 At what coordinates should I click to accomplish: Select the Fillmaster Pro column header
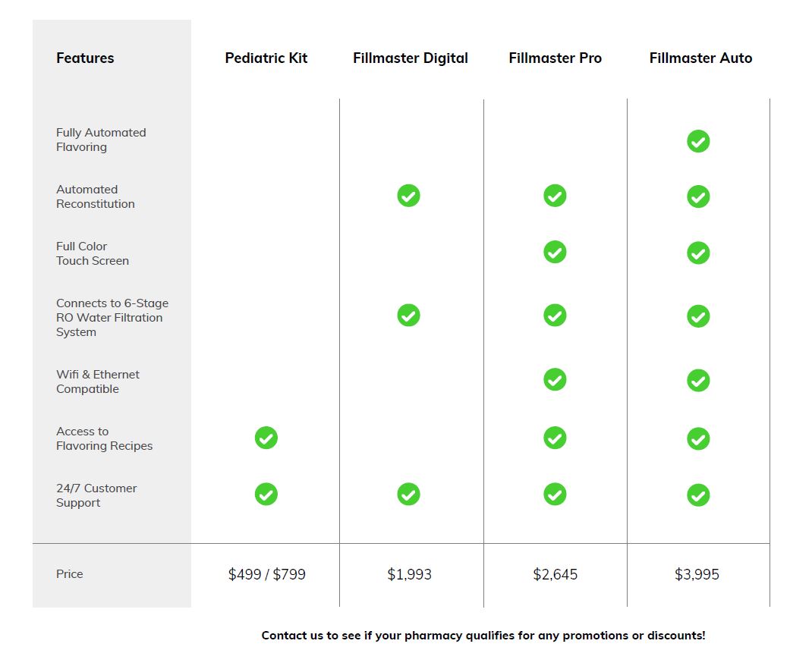(x=555, y=58)
